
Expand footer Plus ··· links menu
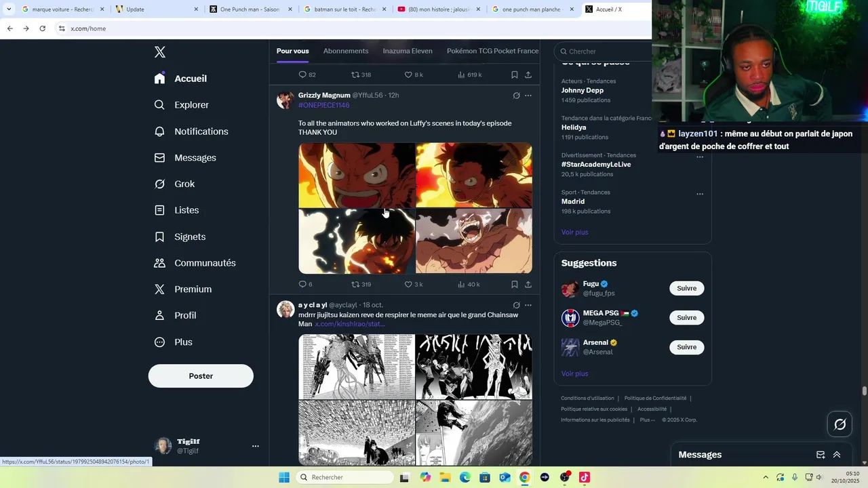click(647, 420)
